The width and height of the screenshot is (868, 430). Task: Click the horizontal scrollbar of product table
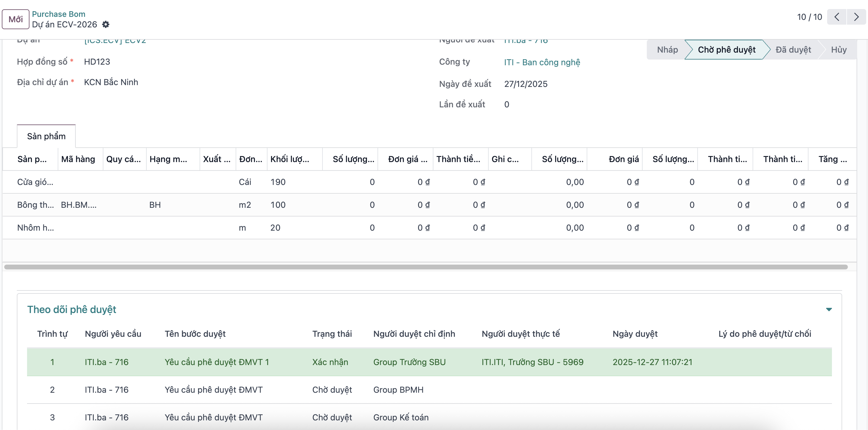click(x=426, y=267)
